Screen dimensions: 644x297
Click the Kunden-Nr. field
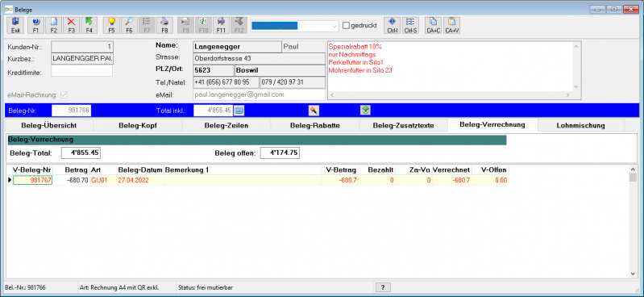click(82, 47)
